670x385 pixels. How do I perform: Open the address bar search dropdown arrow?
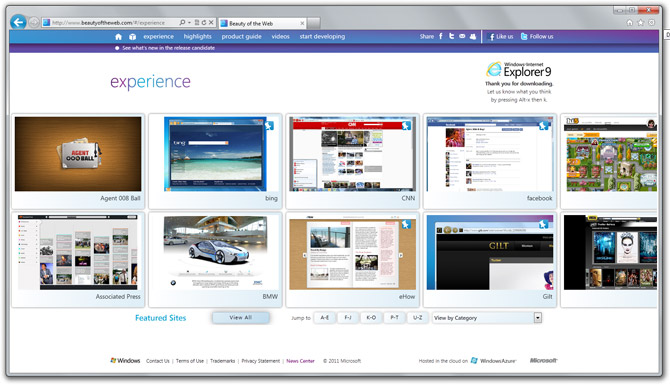tap(189, 23)
